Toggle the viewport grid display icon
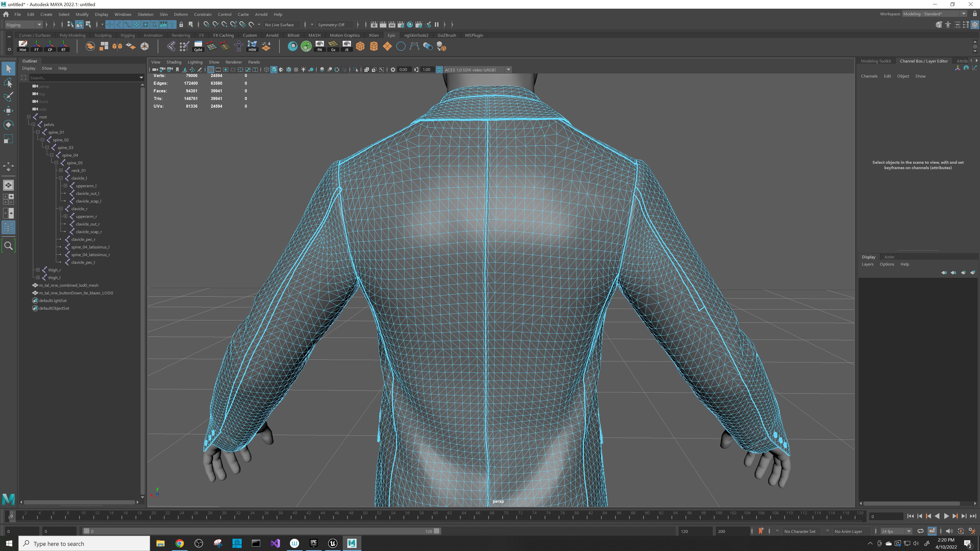 point(211,70)
